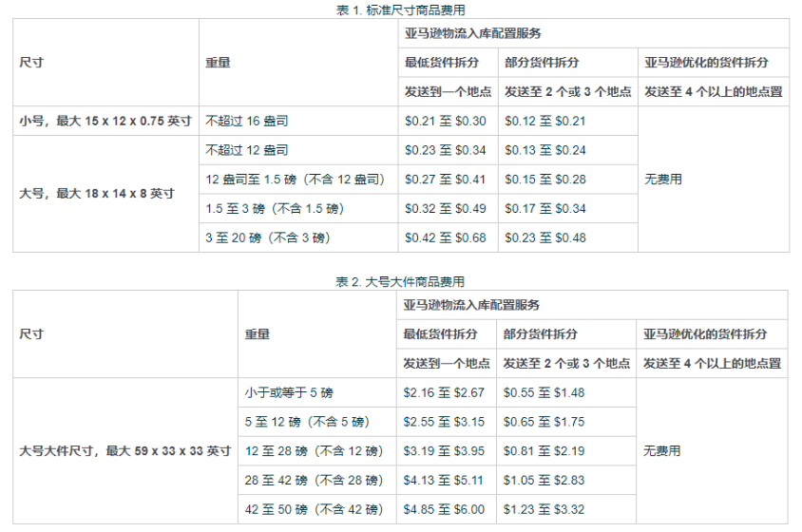Select the large size 18 x 14 x 8 cell
Viewport: 802px width, 532px height.
tap(97, 193)
